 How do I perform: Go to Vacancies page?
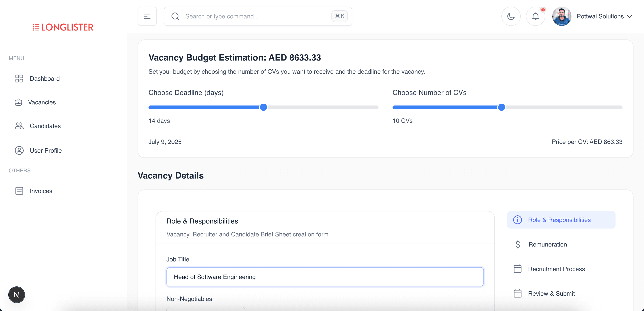pyautogui.click(x=42, y=102)
